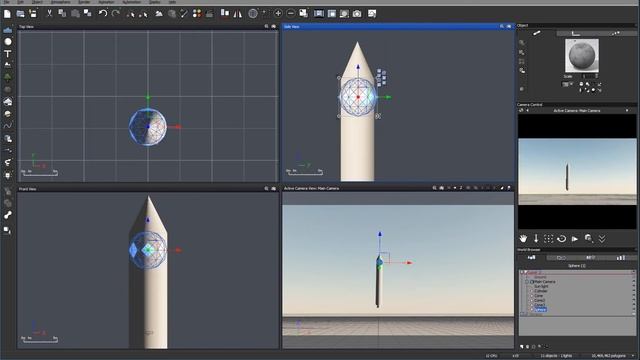
Task: Select Main Camera in World Browser tree
Action: pos(544,282)
